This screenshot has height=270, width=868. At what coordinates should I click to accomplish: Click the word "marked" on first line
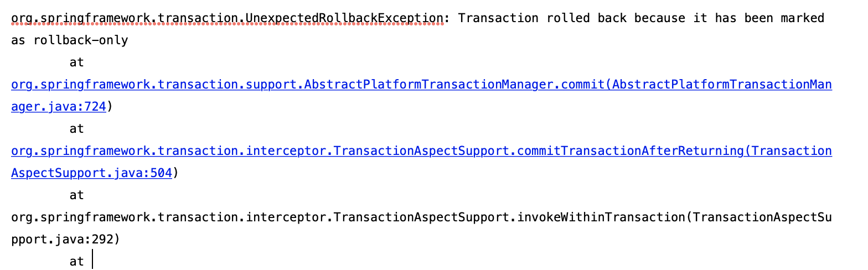click(802, 18)
